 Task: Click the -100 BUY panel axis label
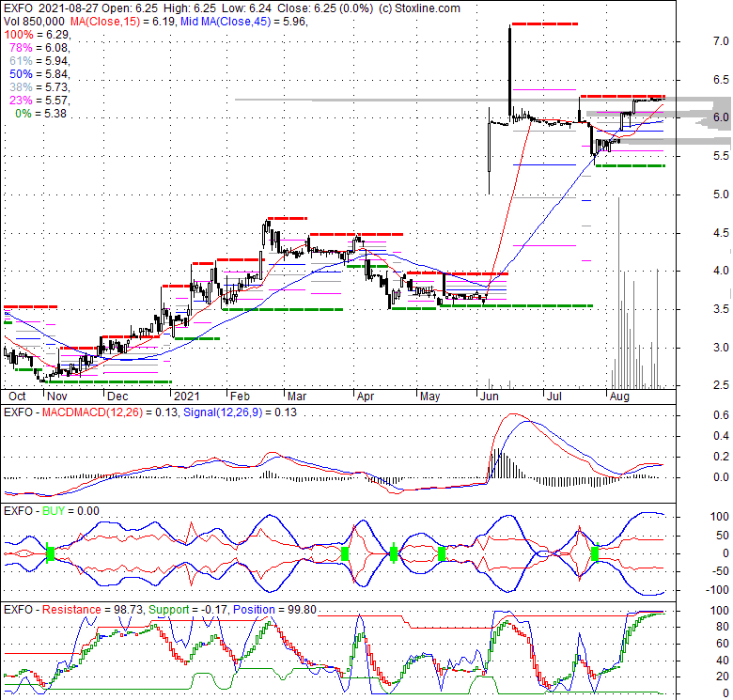(716, 590)
